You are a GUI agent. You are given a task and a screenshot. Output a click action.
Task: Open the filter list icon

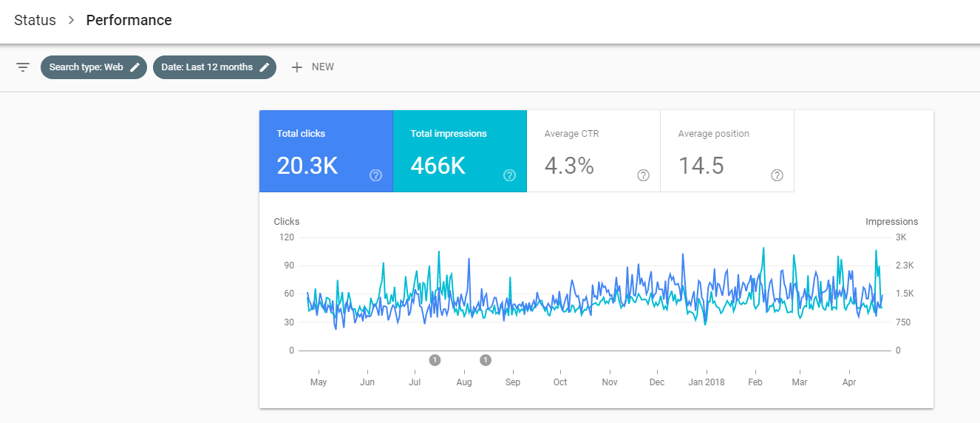(23, 67)
